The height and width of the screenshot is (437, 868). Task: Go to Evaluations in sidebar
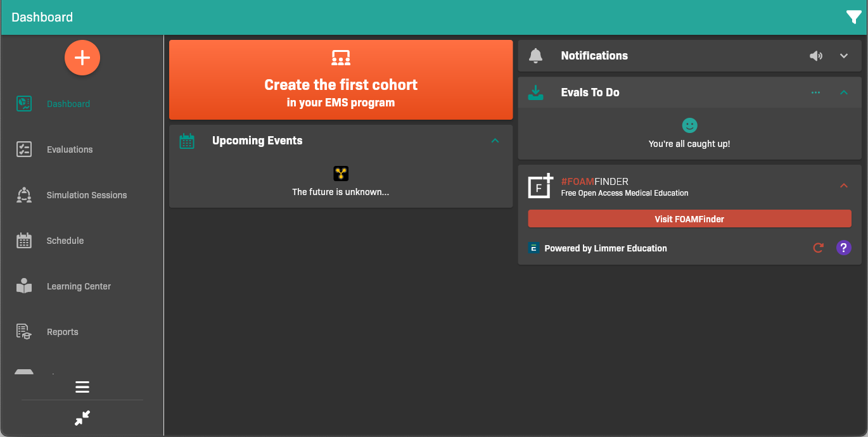(70, 149)
